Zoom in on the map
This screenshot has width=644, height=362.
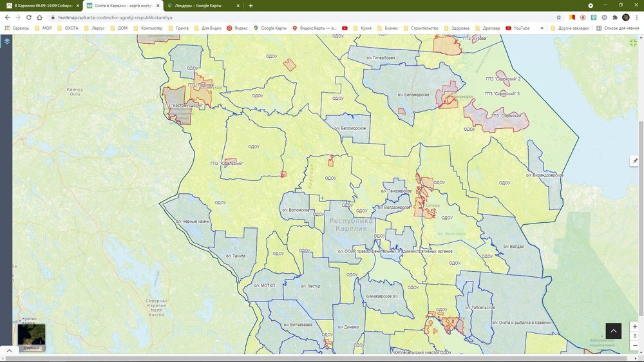tap(635, 327)
